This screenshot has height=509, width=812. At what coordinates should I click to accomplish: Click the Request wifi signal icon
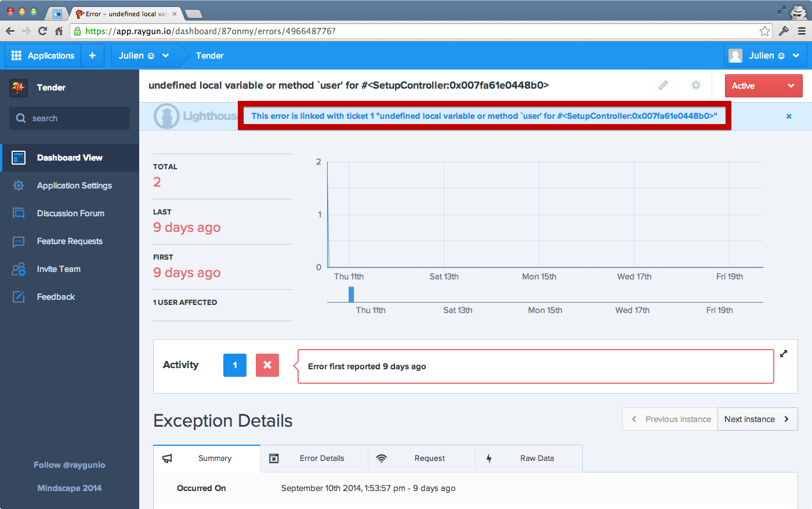(382, 459)
